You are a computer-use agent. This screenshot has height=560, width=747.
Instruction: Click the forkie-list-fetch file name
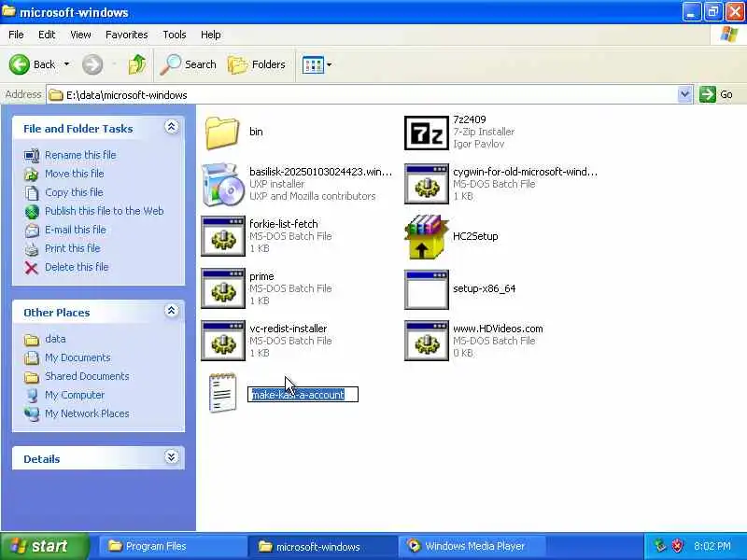point(284,224)
